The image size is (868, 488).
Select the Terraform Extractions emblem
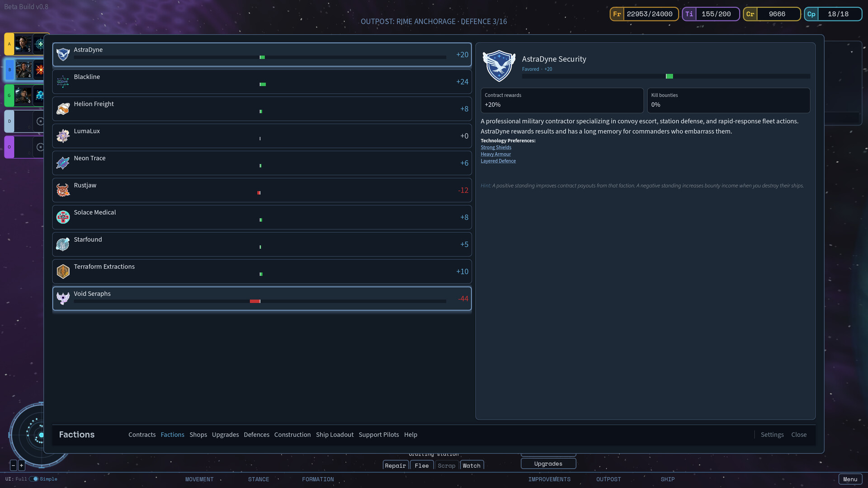point(63,271)
